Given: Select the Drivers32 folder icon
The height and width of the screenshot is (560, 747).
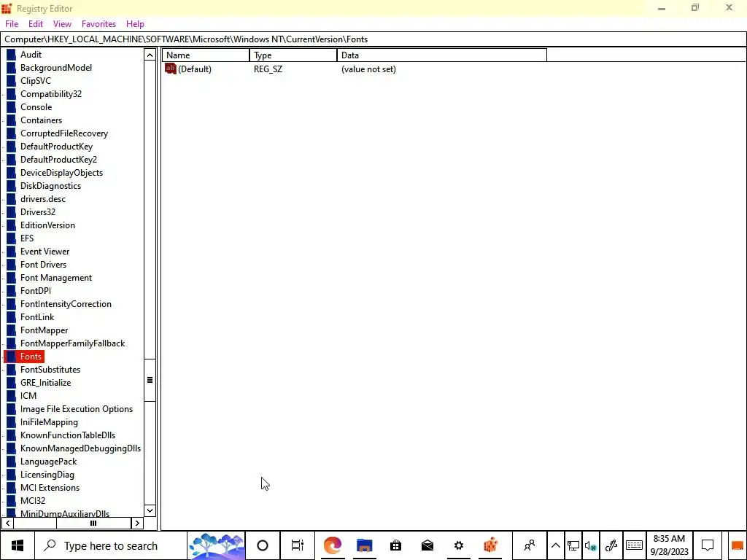Looking at the screenshot, I should (11, 212).
